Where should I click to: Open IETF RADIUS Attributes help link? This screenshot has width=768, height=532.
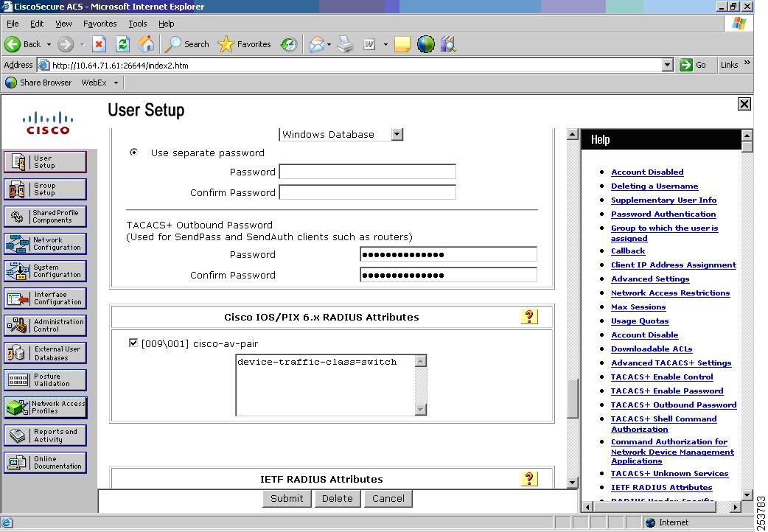pos(661,488)
